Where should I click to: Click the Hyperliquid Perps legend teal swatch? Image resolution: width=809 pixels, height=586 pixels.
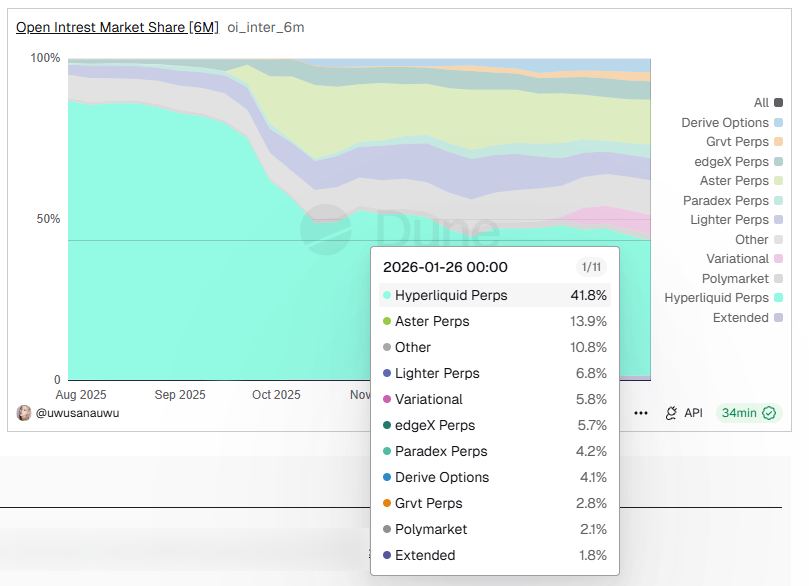coord(779,298)
